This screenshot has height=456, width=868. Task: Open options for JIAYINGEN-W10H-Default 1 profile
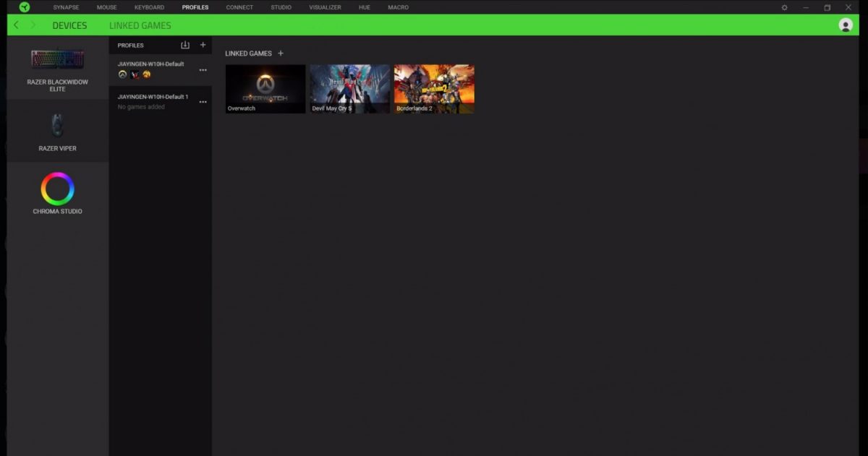(x=203, y=102)
